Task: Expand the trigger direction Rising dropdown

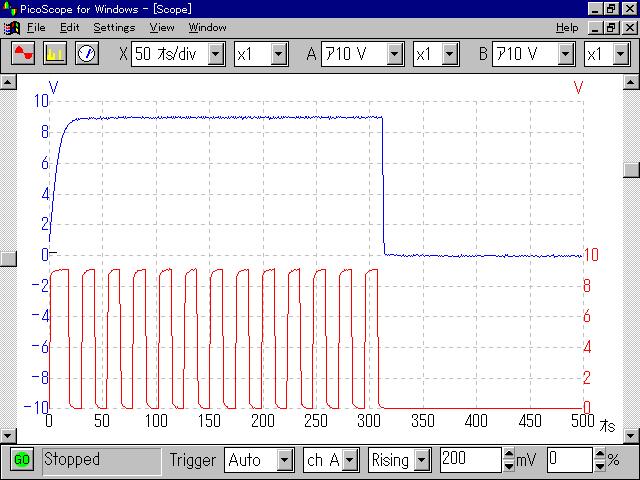Action: tap(422, 460)
